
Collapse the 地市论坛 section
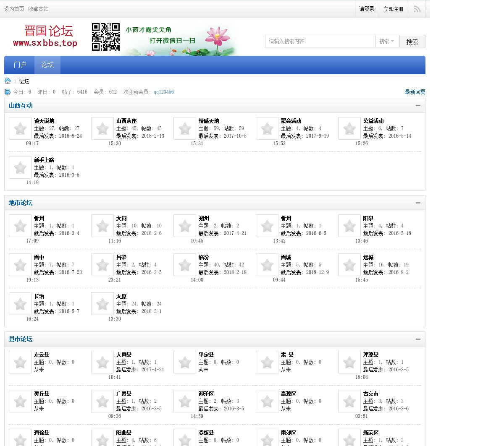click(418, 203)
